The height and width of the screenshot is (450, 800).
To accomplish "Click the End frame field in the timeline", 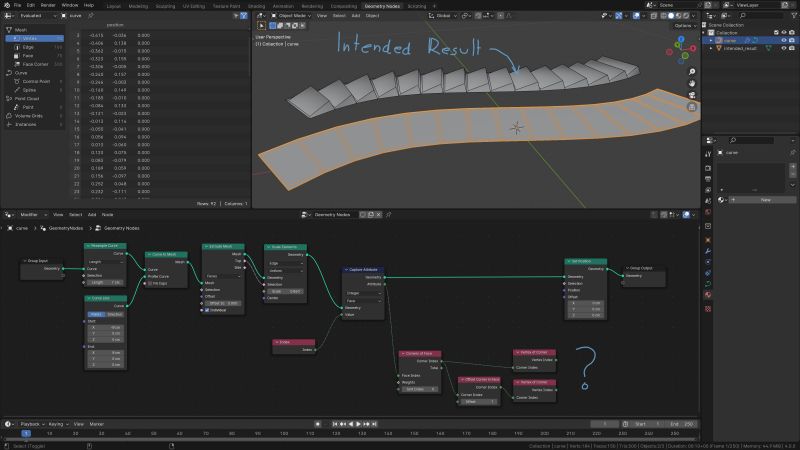I will tap(682, 424).
